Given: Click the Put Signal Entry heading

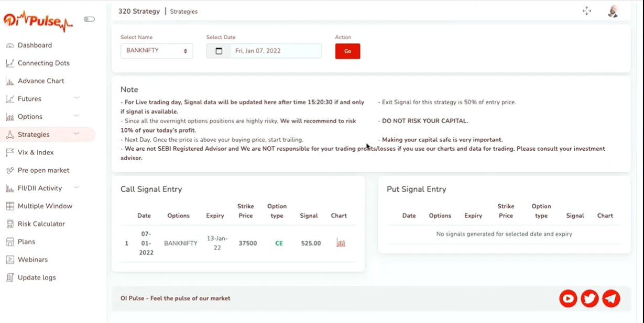Looking at the screenshot, I should click(417, 190).
